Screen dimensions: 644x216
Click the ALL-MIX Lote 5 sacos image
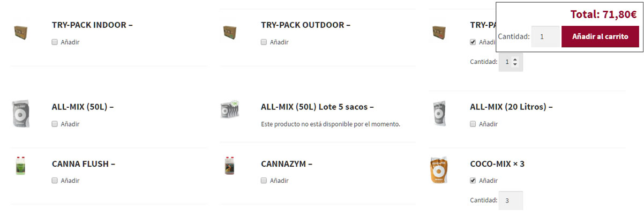[229, 109]
